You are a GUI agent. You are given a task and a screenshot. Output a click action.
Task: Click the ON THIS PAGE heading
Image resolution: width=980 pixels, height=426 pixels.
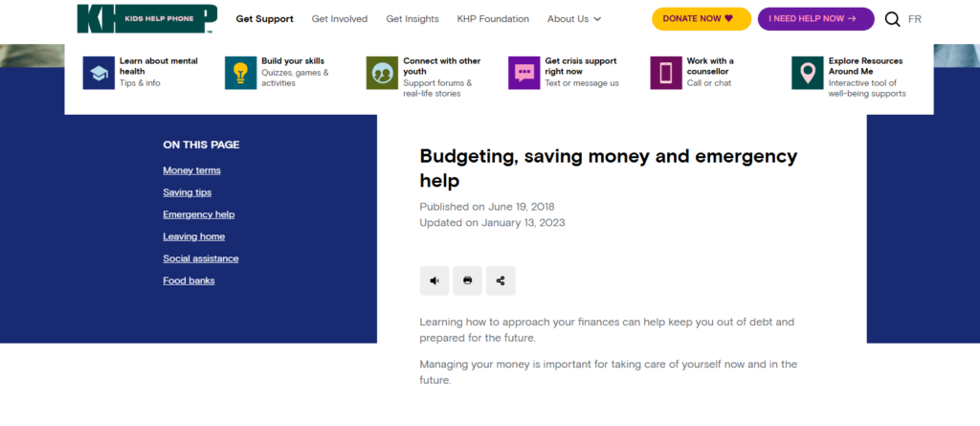[x=201, y=145]
